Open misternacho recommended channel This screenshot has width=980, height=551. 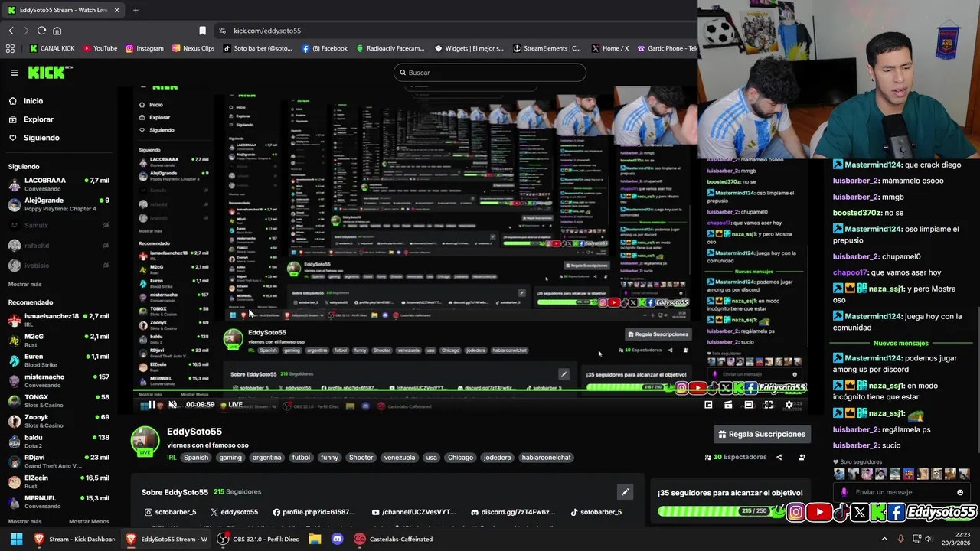[x=59, y=380]
